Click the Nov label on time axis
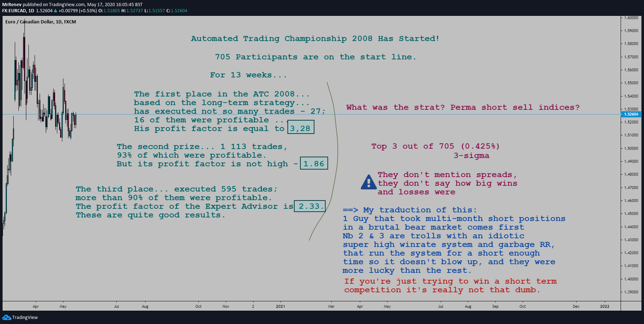Screen dimensions: 644x324 coord(226,306)
